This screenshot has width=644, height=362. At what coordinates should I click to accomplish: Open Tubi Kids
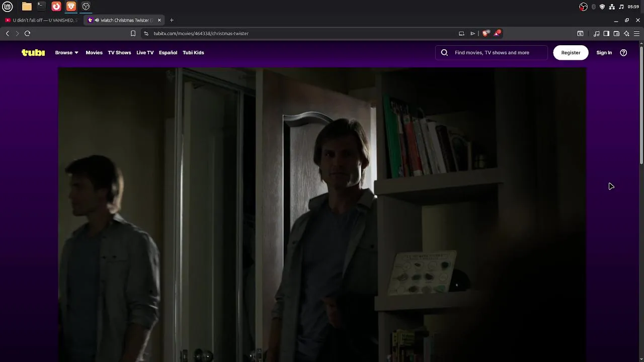coord(193,52)
